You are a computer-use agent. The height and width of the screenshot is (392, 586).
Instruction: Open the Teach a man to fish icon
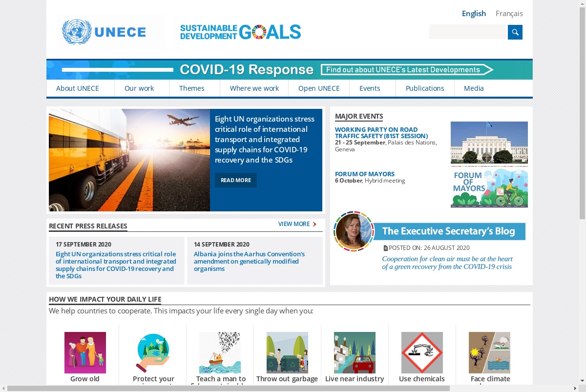[220, 352]
